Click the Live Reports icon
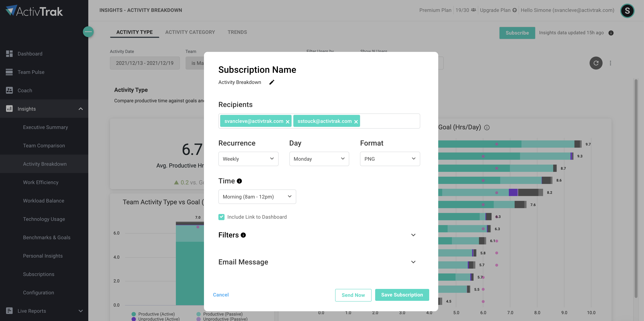The height and width of the screenshot is (321, 644). point(9,311)
